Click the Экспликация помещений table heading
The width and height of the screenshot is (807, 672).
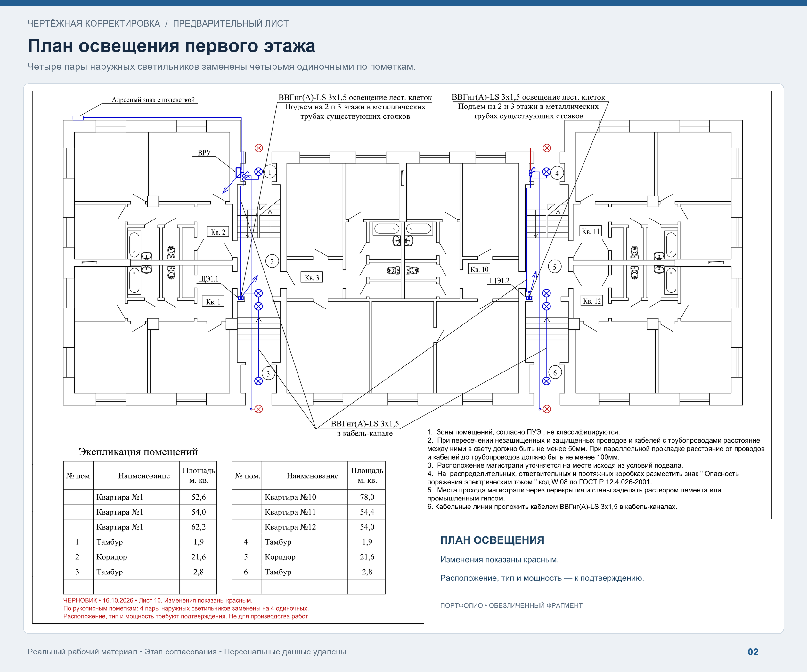(x=138, y=452)
